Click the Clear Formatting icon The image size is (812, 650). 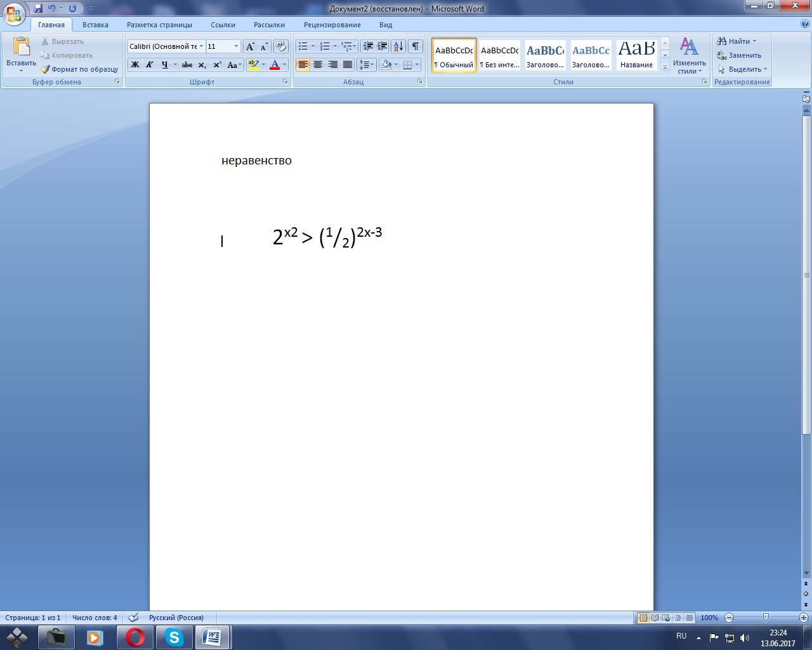(281, 46)
